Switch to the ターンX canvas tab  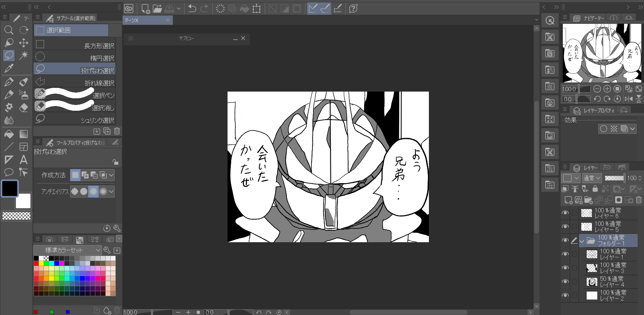pos(144,20)
